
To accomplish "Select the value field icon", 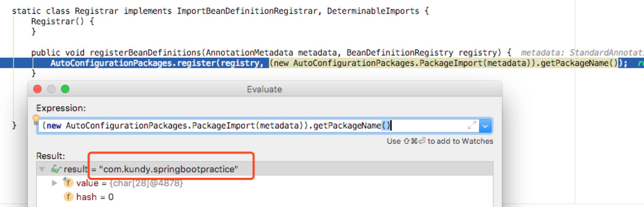I will pos(68,182).
